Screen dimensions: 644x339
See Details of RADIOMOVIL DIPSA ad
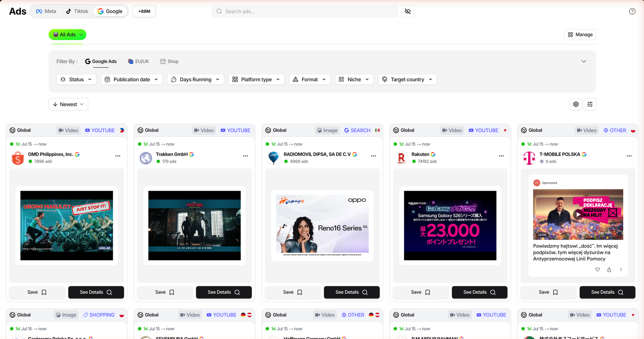click(x=352, y=292)
